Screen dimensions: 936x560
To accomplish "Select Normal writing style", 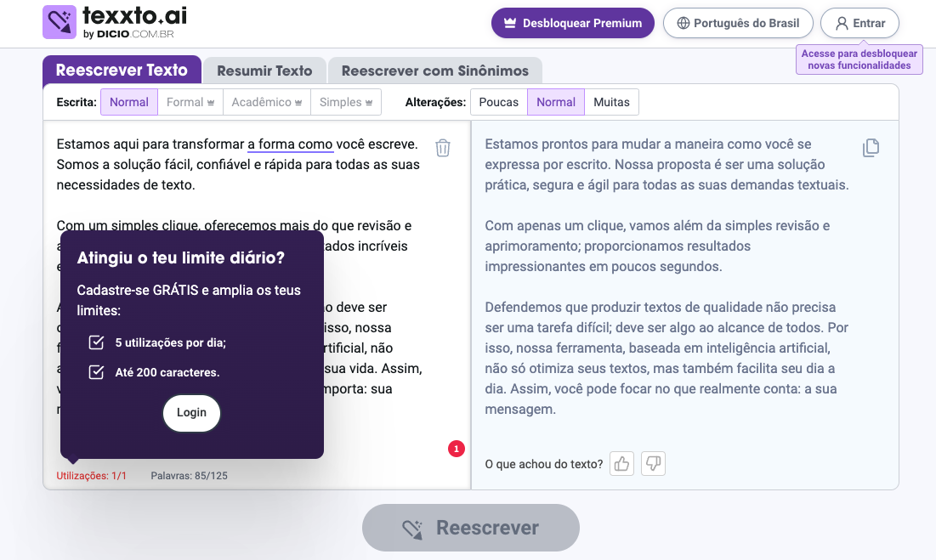I will point(129,102).
